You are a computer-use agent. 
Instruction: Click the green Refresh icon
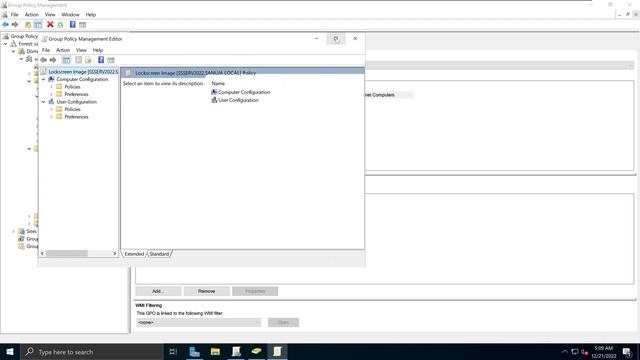60,24
